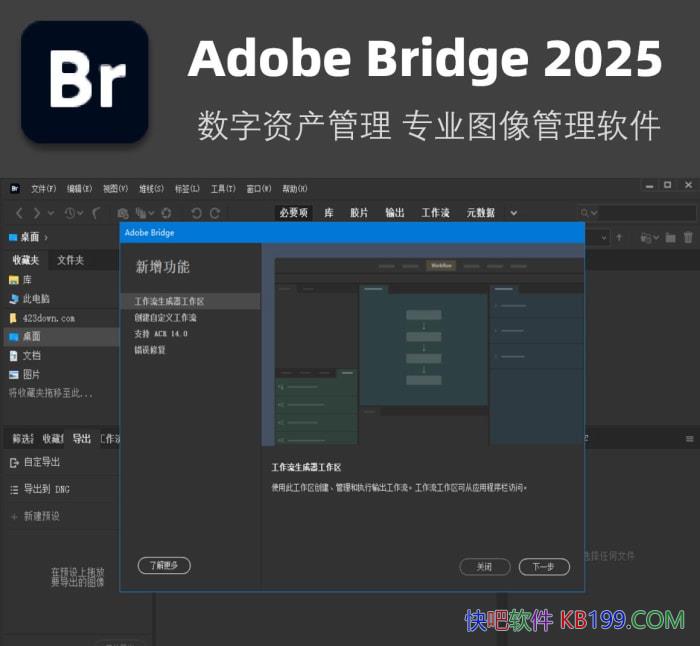Image resolution: width=700 pixels, height=646 pixels.
Task: Click the 自定导出 export icon
Action: pyautogui.click(x=14, y=463)
